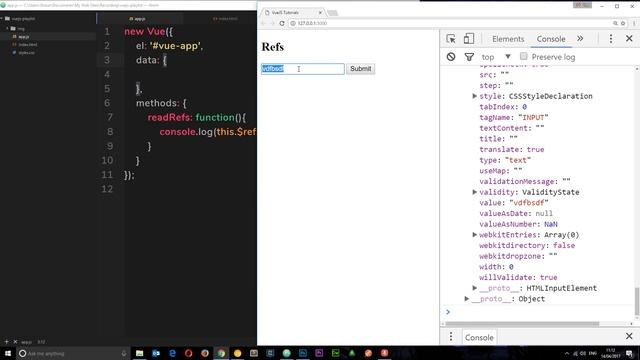This screenshot has width=640, height=360.
Task: Open the console filter funnel icon
Action: coord(469,57)
